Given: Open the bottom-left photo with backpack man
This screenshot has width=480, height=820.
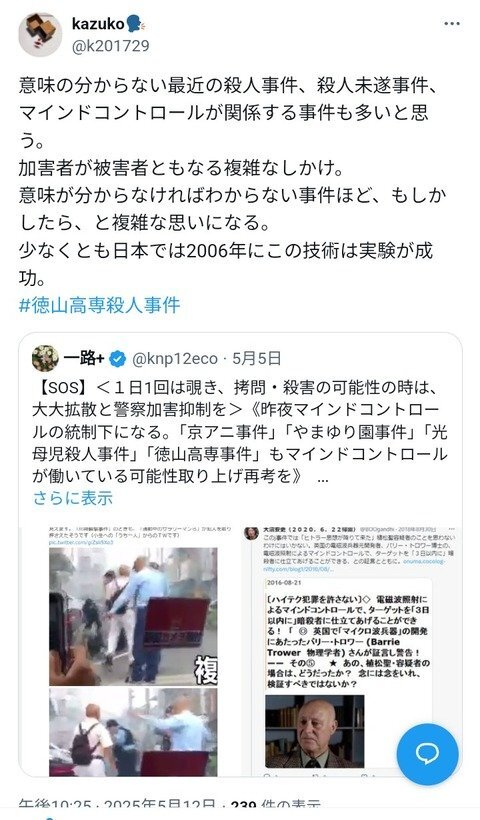Looking at the screenshot, I should [133, 732].
